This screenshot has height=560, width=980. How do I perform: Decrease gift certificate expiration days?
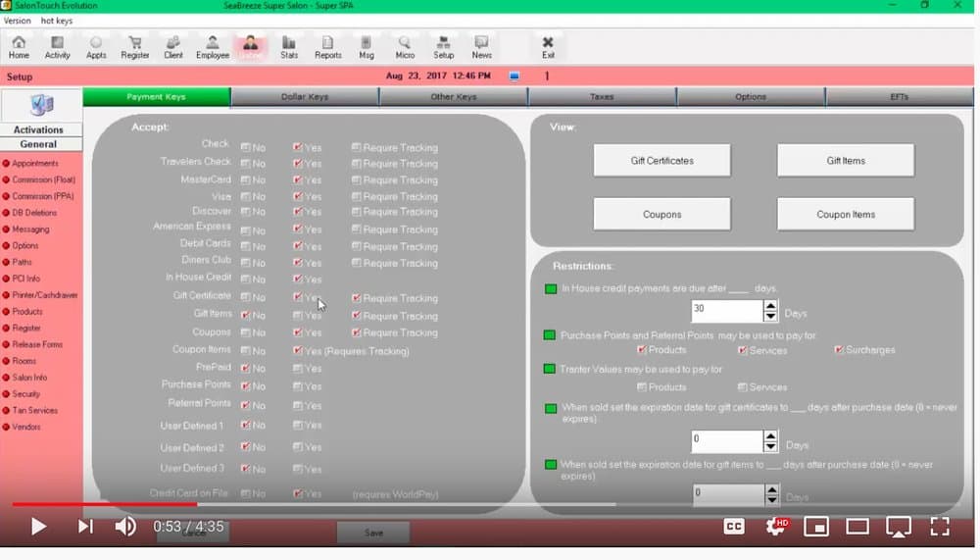[770, 447]
